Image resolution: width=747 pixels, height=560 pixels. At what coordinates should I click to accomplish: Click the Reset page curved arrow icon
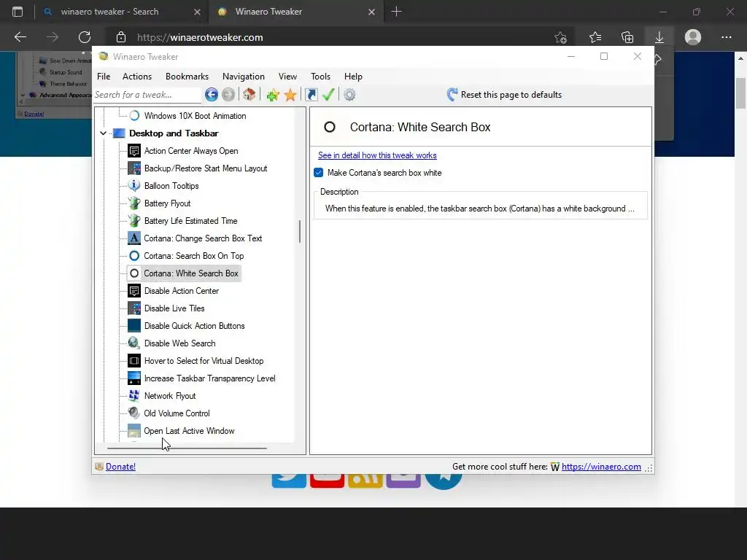[452, 94]
